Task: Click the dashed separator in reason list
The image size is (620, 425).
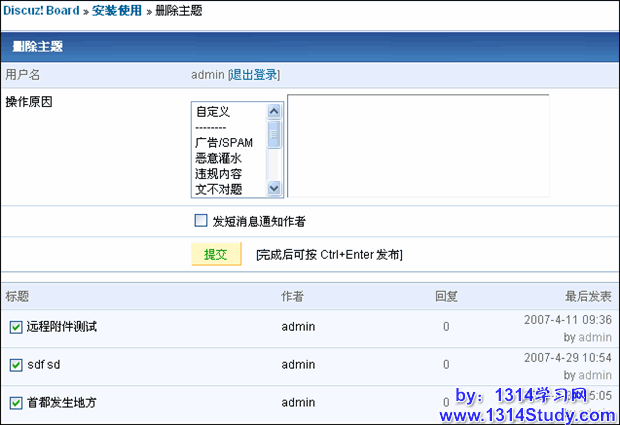Action: pyautogui.click(x=211, y=127)
